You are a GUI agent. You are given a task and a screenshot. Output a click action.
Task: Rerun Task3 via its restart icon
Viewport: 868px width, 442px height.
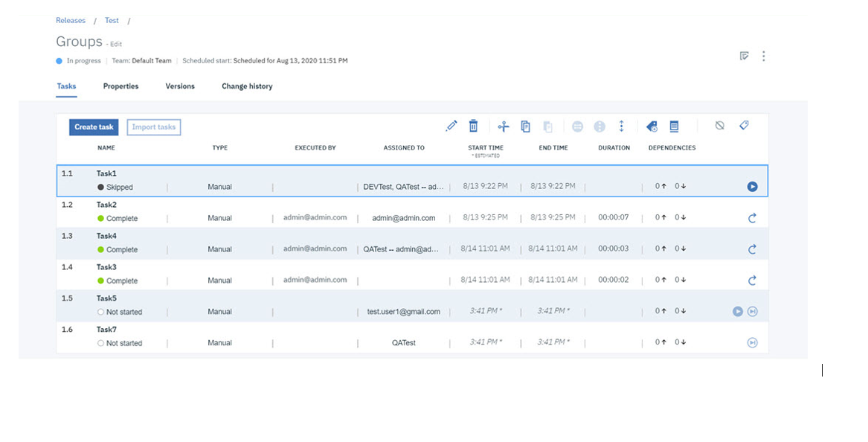752,280
